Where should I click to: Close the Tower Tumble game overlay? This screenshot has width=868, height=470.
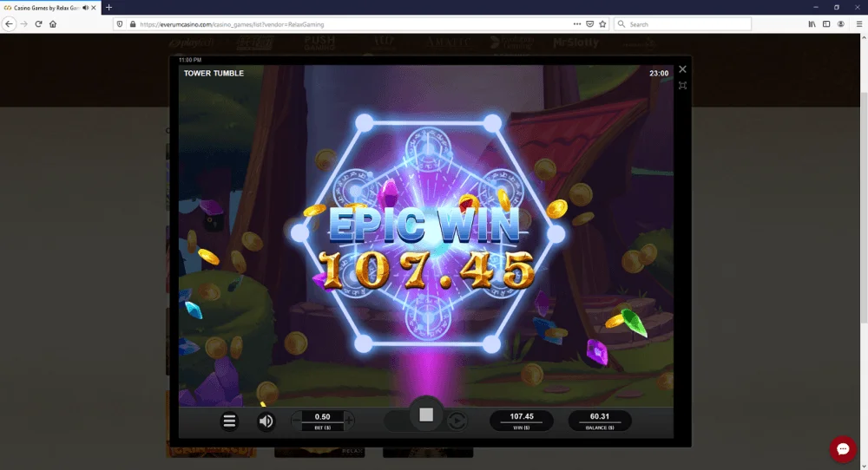(x=682, y=69)
